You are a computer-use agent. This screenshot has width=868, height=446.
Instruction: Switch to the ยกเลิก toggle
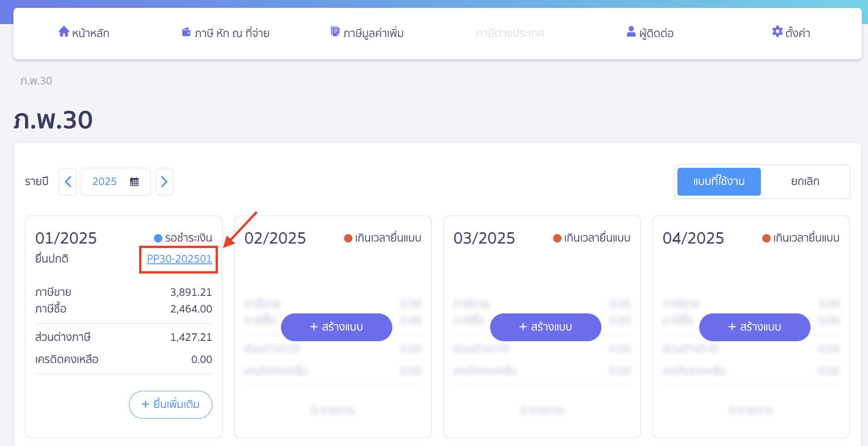[x=805, y=182]
